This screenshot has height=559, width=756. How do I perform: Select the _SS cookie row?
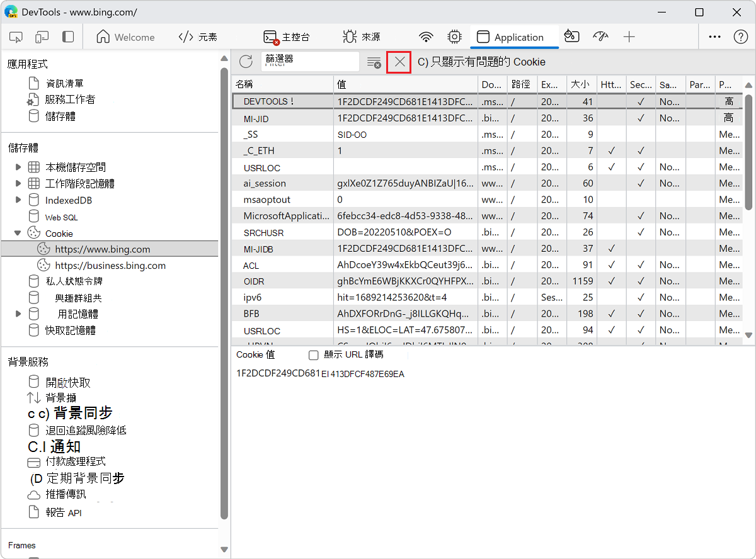point(488,134)
